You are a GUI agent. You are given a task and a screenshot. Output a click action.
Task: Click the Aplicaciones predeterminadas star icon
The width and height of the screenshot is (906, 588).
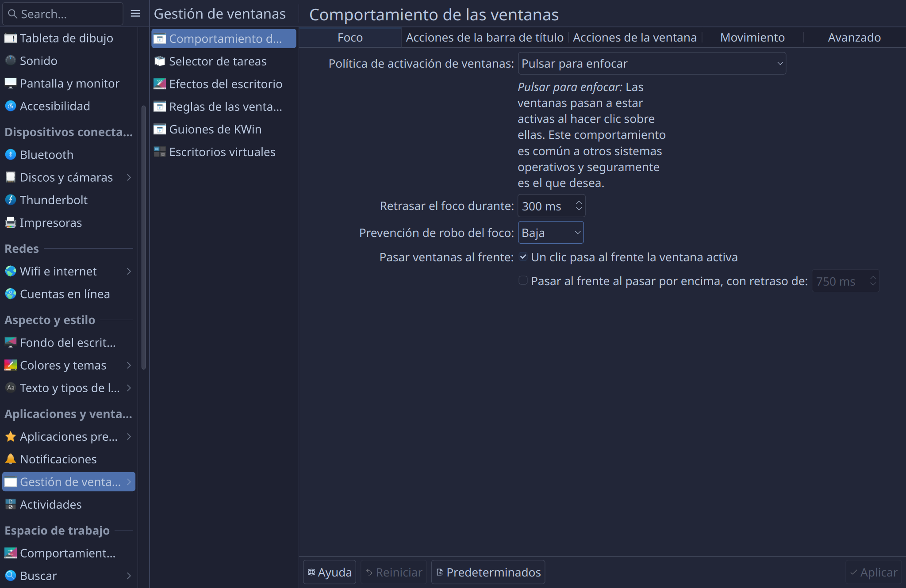coord(11,436)
